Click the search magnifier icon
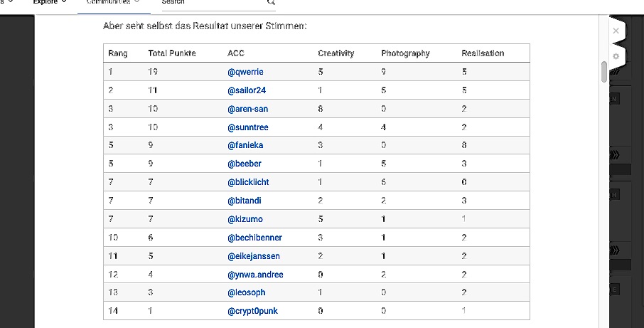 (x=271, y=2)
